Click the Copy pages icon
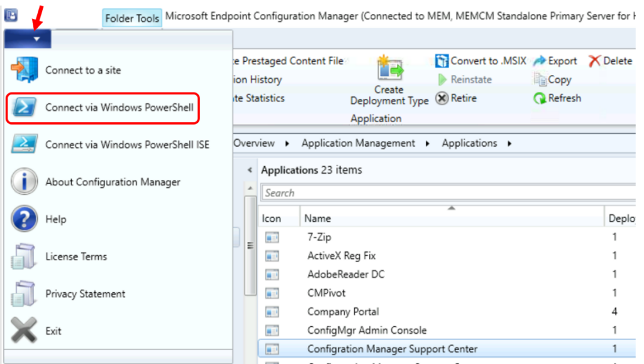 (540, 79)
